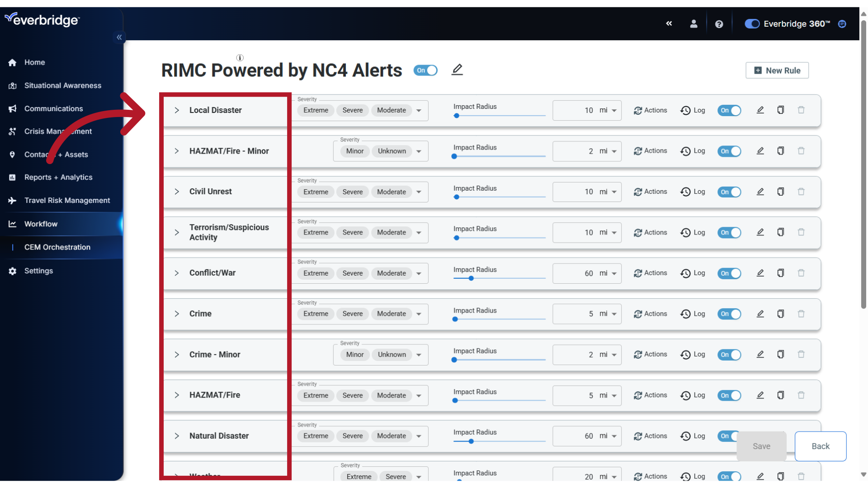Toggle the On switch for Crime - Minor
Viewport: 868px width, 488px height.
730,355
